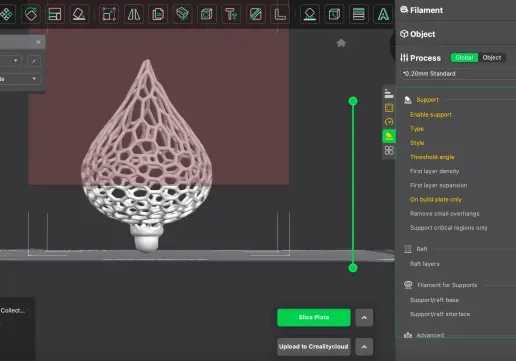The height and width of the screenshot is (361, 516).
Task: Click the First layer density label
Action: [434, 171]
